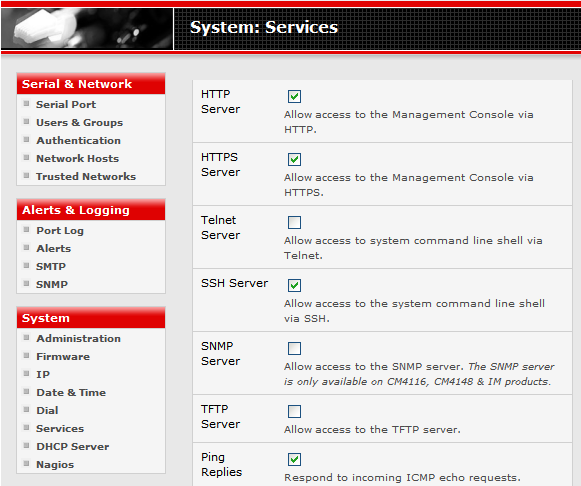The width and height of the screenshot is (581, 486).
Task: Click the italic CM4116, CM4148 note text
Action: tap(419, 374)
